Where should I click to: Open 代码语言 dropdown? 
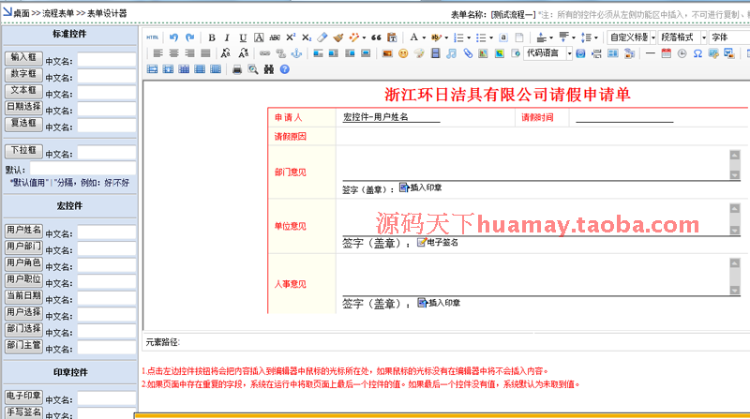click(548, 53)
